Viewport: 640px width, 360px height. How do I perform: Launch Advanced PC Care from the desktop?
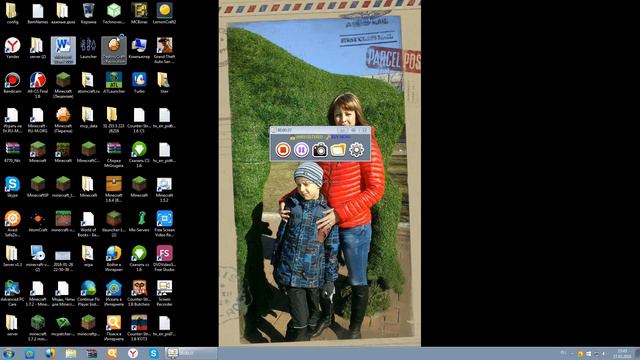click(12, 293)
